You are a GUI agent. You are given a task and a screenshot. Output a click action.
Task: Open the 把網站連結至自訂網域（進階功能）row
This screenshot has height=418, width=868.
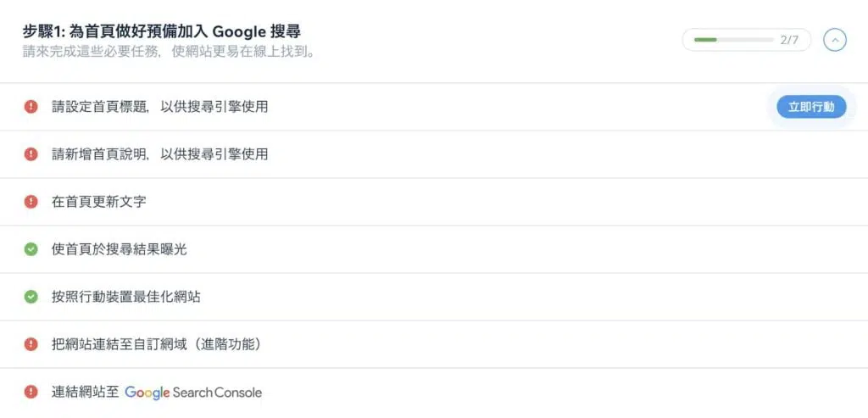(434, 344)
